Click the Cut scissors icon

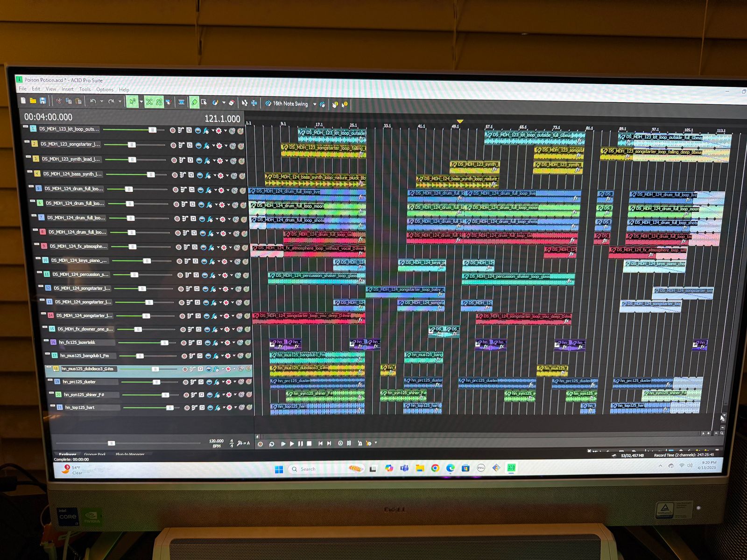coord(58,101)
